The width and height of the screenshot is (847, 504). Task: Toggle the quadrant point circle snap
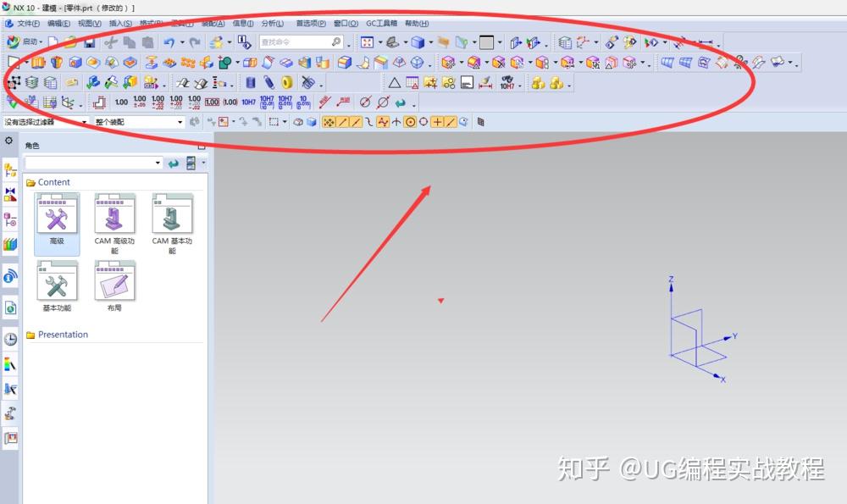[423, 122]
